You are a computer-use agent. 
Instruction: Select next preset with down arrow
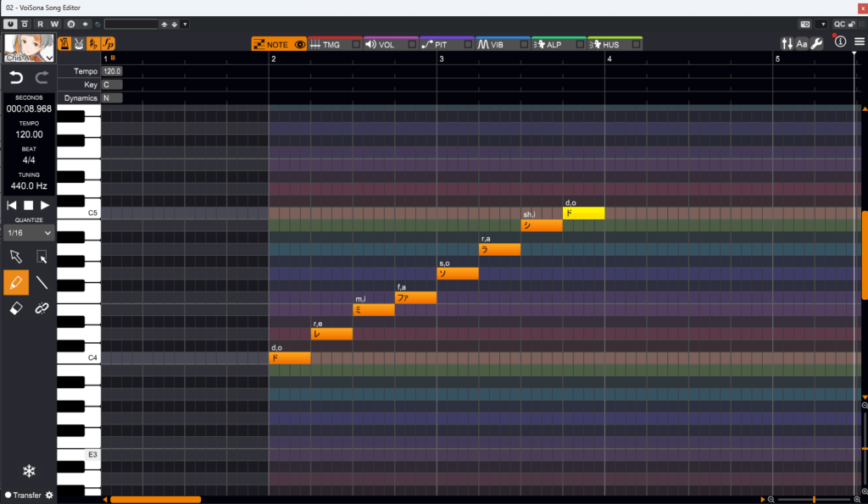[x=174, y=25]
